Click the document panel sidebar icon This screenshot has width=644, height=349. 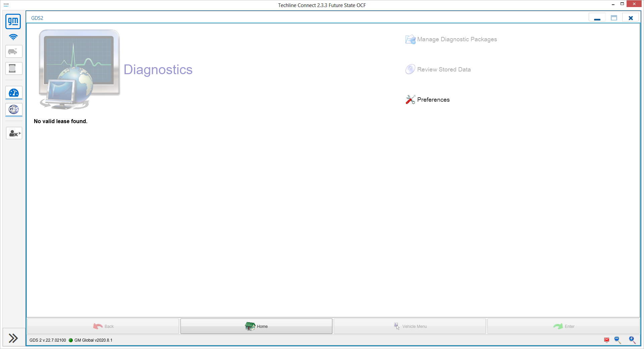click(14, 68)
